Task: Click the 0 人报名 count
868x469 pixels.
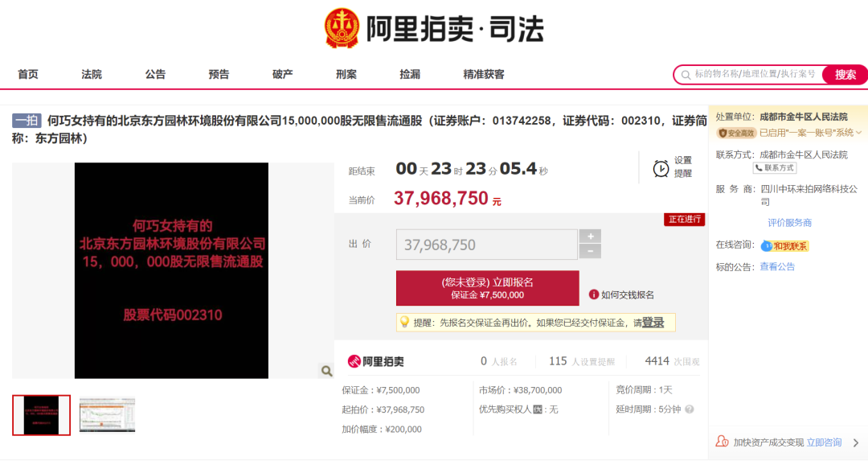Action: pos(499,361)
